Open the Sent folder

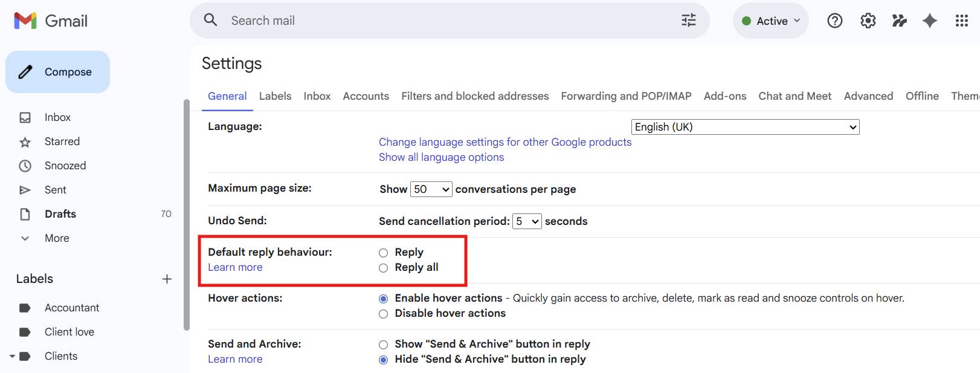56,190
